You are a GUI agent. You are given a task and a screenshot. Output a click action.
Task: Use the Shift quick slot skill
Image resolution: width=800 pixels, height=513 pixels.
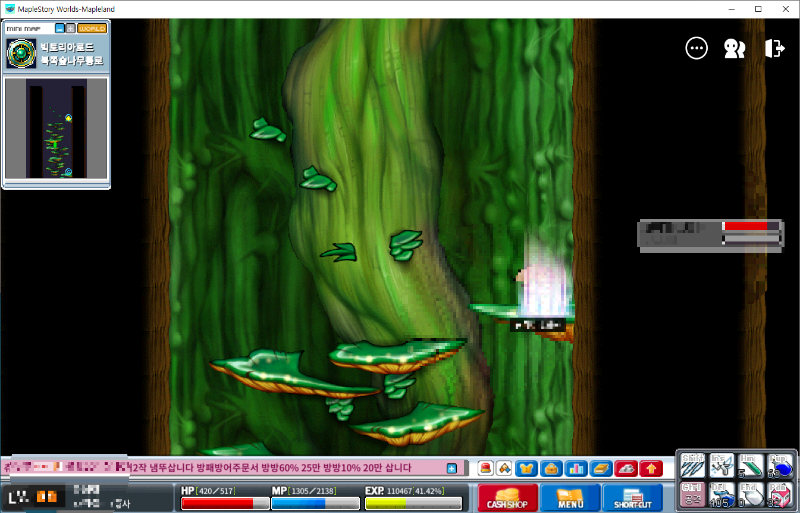pyautogui.click(x=693, y=466)
